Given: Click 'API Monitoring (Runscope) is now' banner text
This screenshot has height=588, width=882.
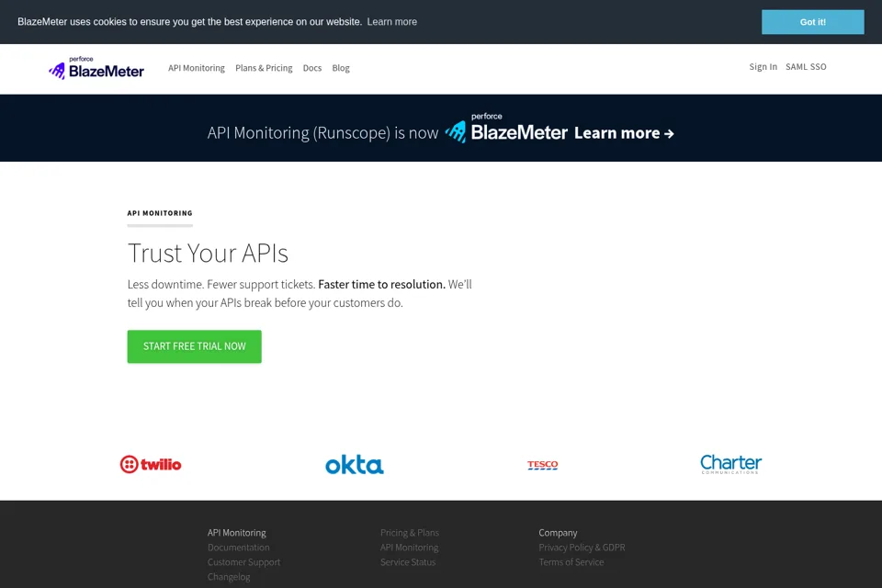Looking at the screenshot, I should 322,133.
